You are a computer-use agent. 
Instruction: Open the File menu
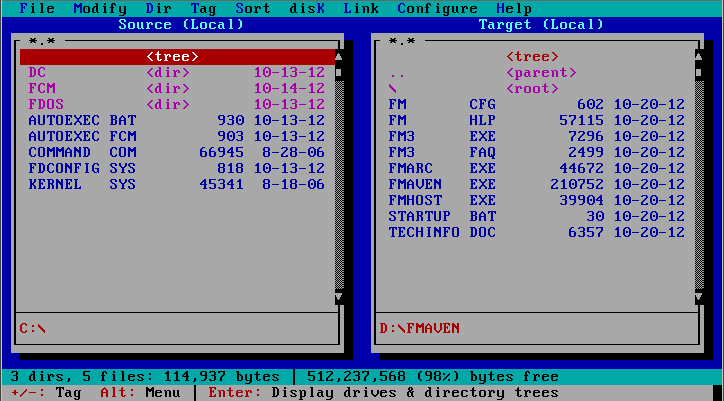coord(37,8)
